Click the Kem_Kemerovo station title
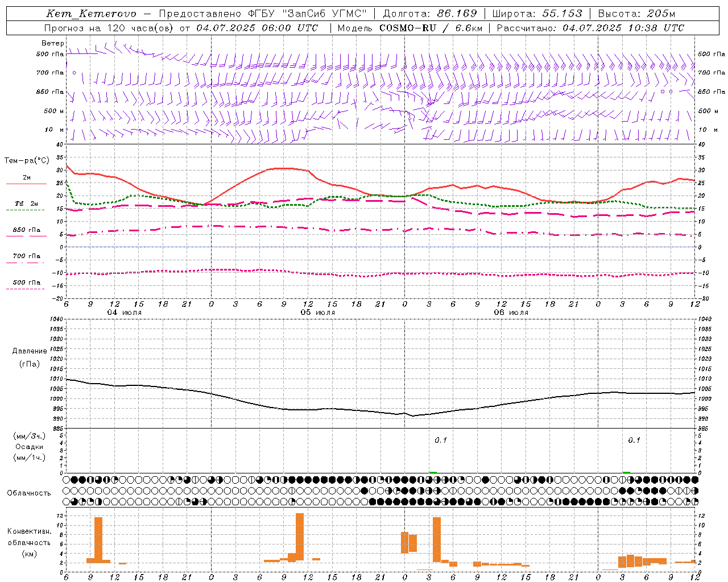The height and width of the screenshot is (582, 728). pyautogui.click(x=91, y=14)
